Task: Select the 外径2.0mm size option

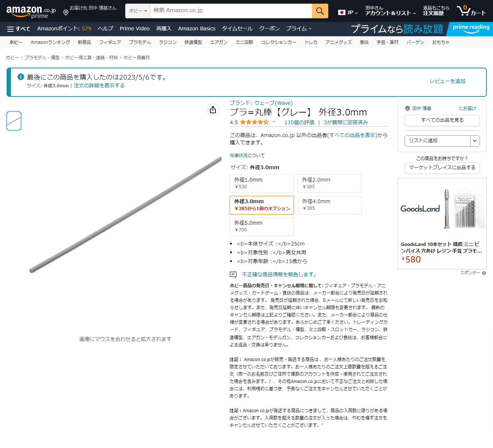Action: coord(329,183)
